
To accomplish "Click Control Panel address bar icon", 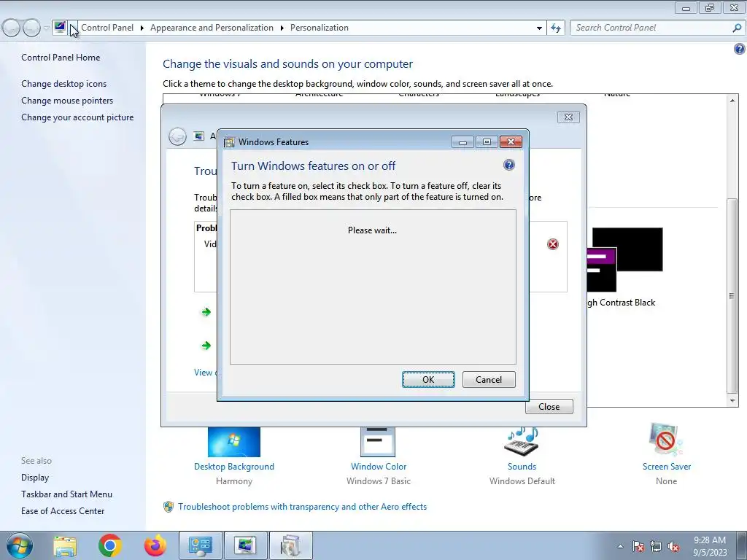I will [x=60, y=27].
